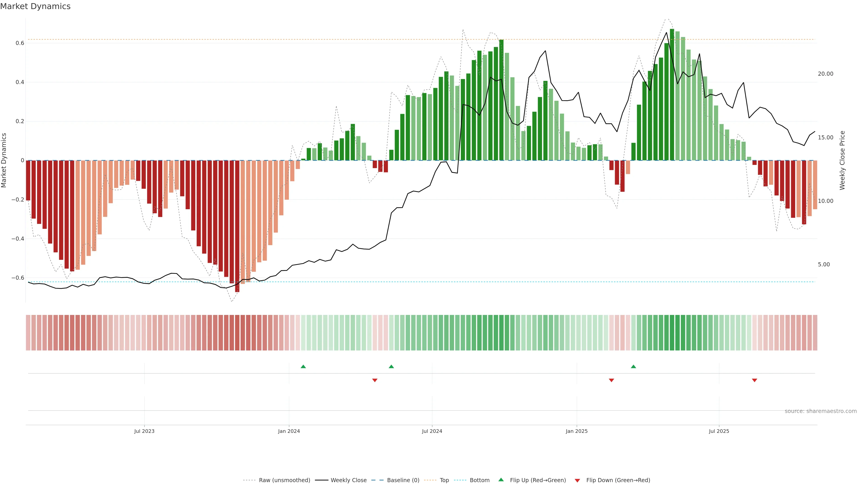Click the first green flip-up triangle marker
This screenshot has width=868, height=488.
(x=303, y=366)
